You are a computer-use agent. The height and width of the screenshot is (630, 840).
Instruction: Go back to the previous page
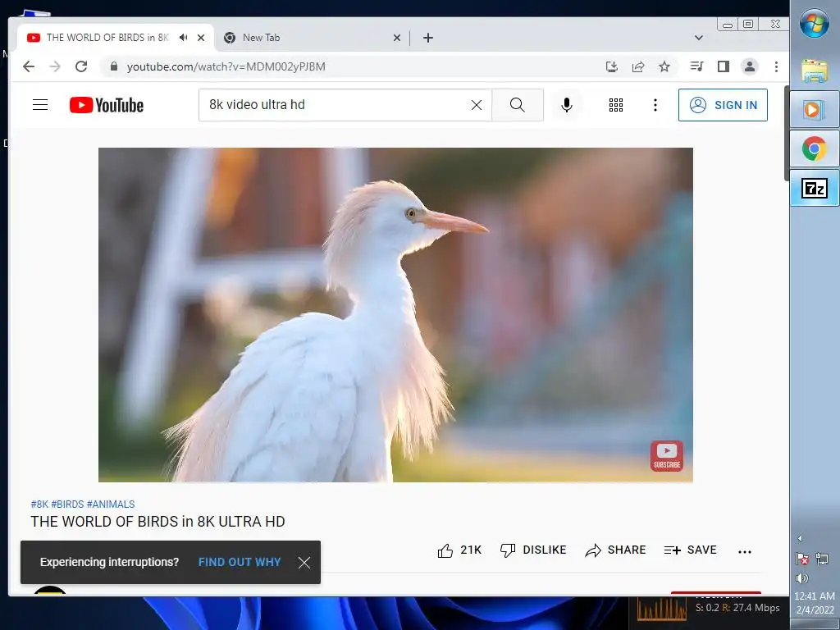29,66
